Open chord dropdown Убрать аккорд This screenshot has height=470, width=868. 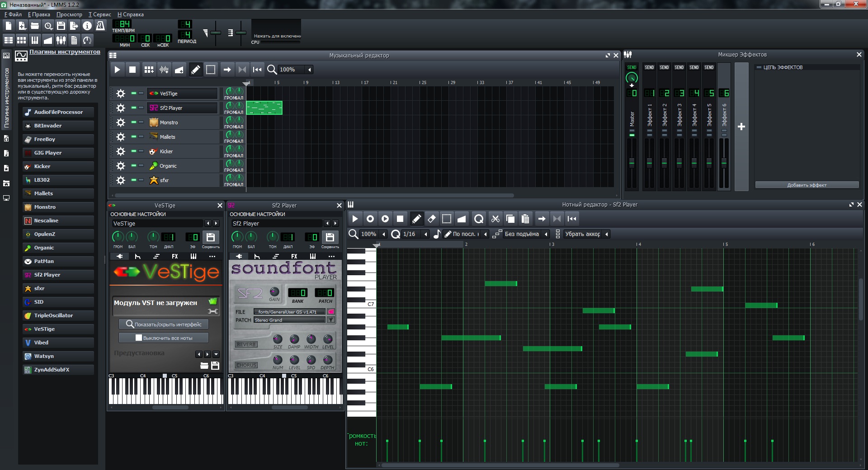pos(587,234)
